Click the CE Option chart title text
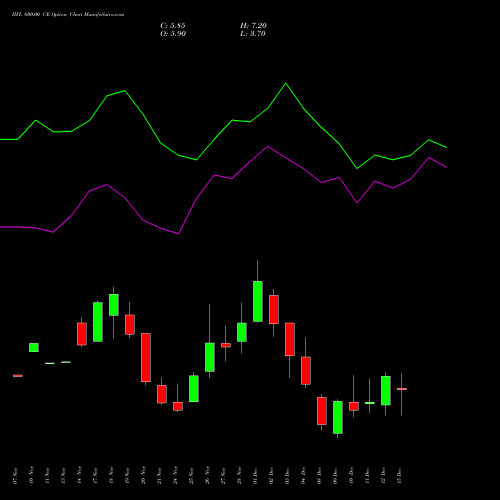 tap(68, 15)
